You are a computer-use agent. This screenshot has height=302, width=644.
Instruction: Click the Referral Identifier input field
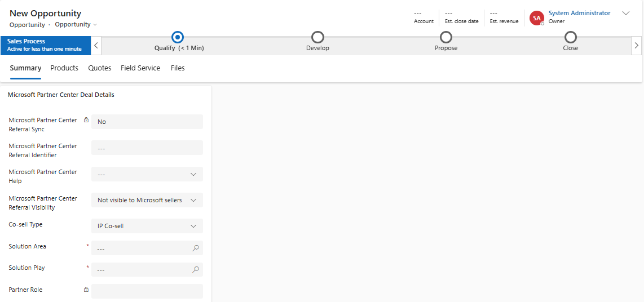[147, 148]
